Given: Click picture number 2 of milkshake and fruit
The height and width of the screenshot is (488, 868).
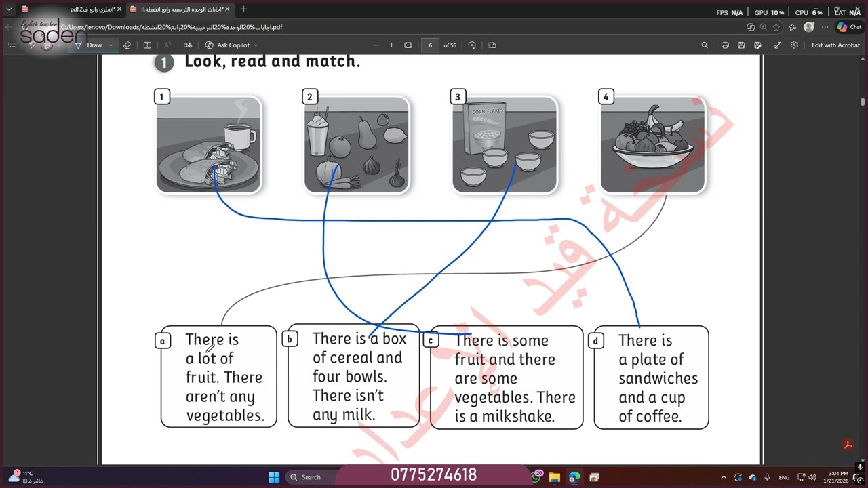Looking at the screenshot, I should point(357,144).
